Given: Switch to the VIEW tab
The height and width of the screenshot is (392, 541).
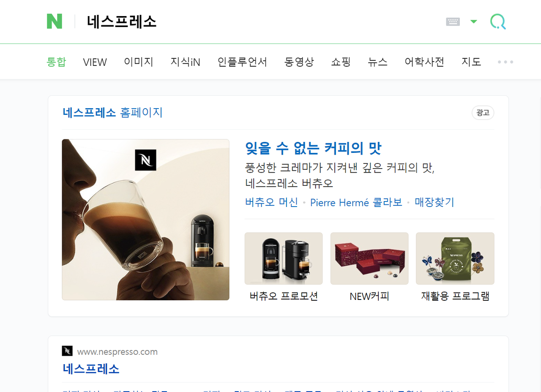Looking at the screenshot, I should [x=95, y=62].
